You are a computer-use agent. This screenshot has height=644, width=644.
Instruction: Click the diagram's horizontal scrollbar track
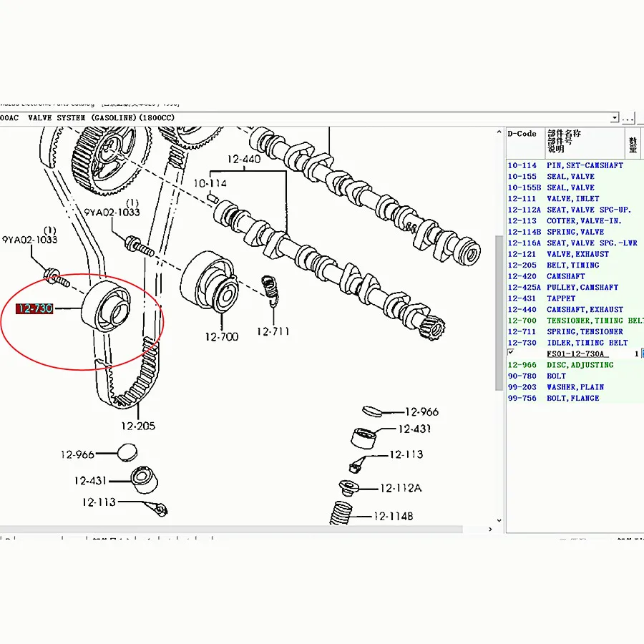click(231, 529)
